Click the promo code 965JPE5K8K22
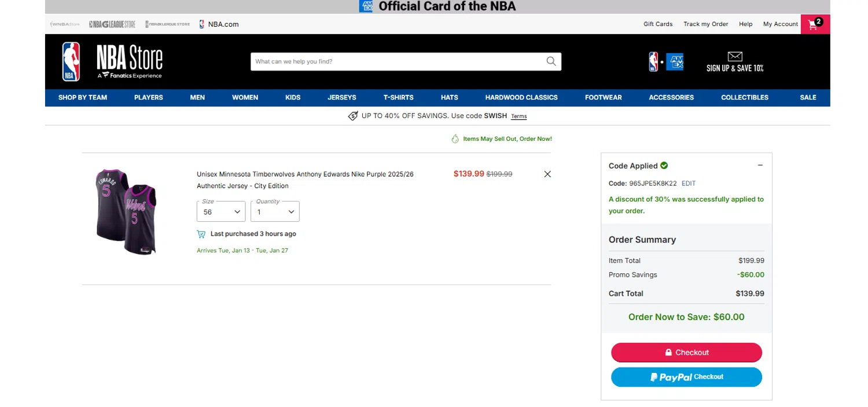Image resolution: width=868 pixels, height=407 pixels. coord(653,184)
